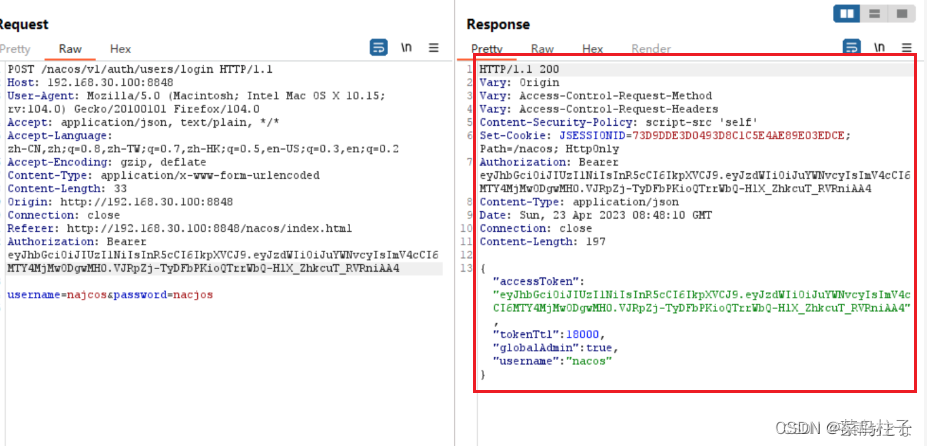Click the Vary: Origin response header
The image size is (927, 446).
click(x=519, y=83)
